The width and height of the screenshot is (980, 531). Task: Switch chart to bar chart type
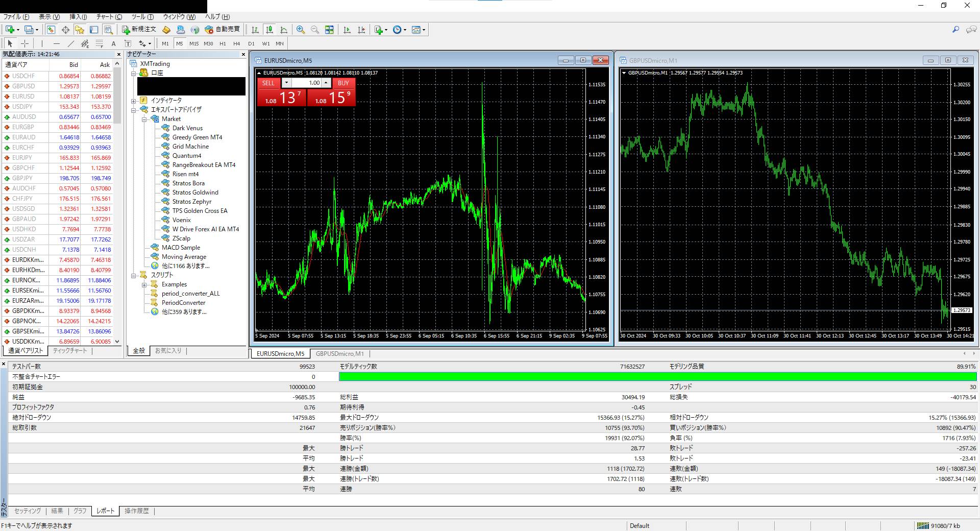[255, 30]
